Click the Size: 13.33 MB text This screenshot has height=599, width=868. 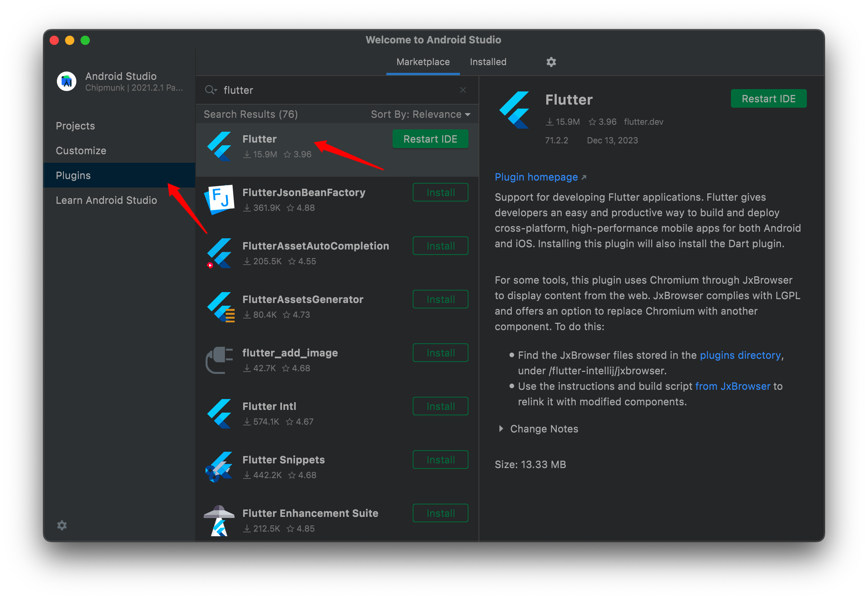530,465
